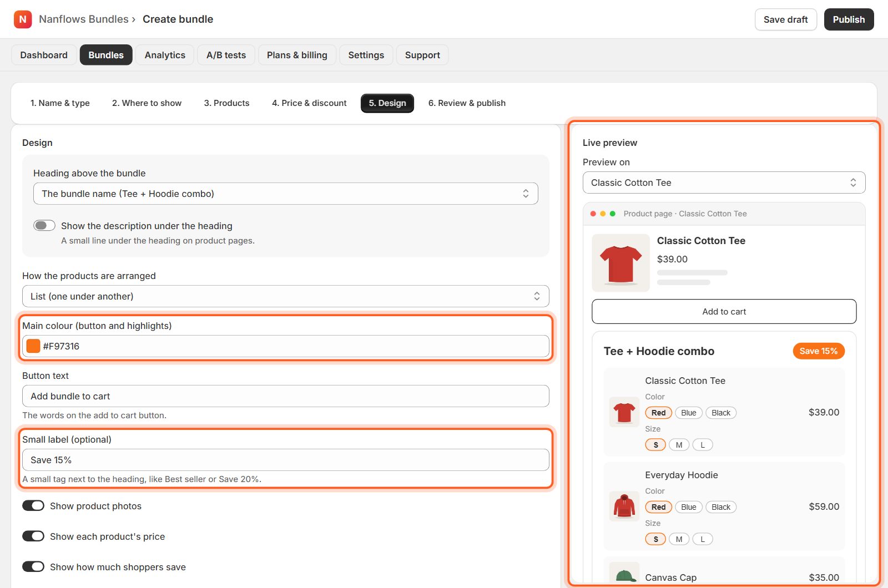Switch to the Analytics tab
888x588 pixels.
tap(165, 55)
